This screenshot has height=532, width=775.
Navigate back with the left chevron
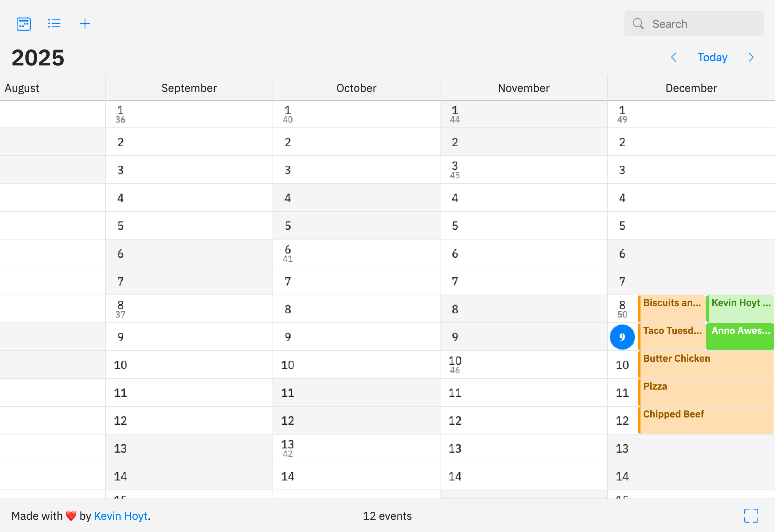[673, 57]
